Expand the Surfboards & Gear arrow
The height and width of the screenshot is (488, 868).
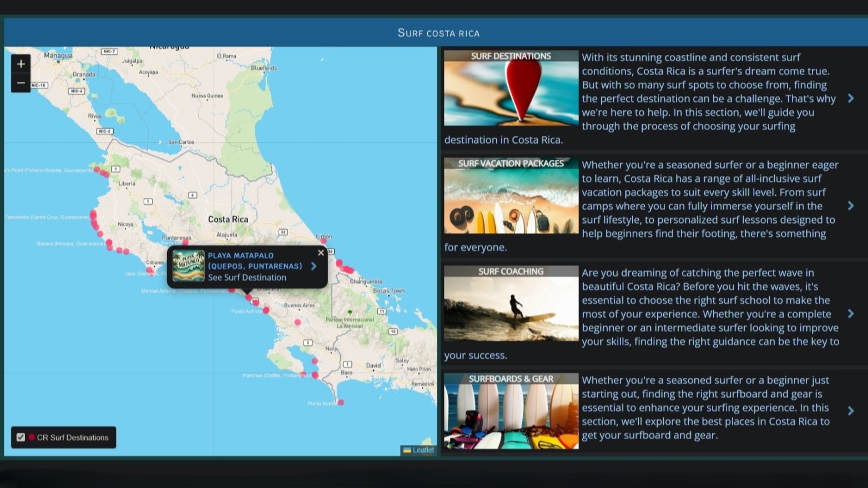851,411
